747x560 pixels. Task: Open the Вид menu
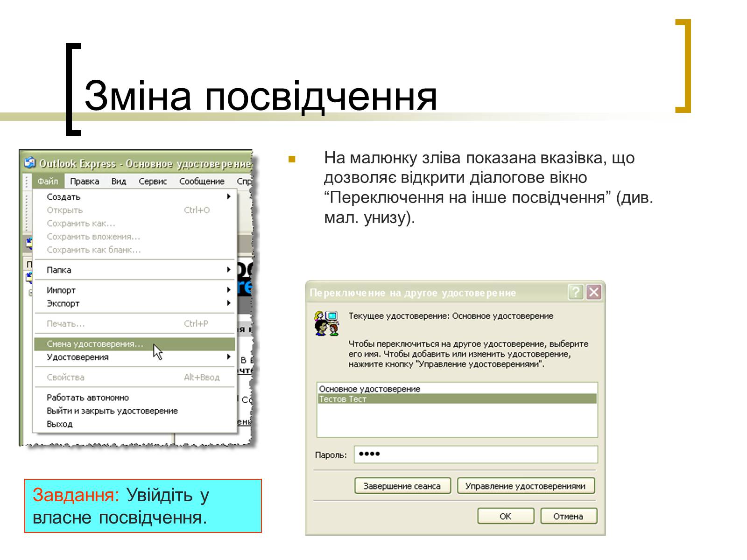tap(119, 181)
